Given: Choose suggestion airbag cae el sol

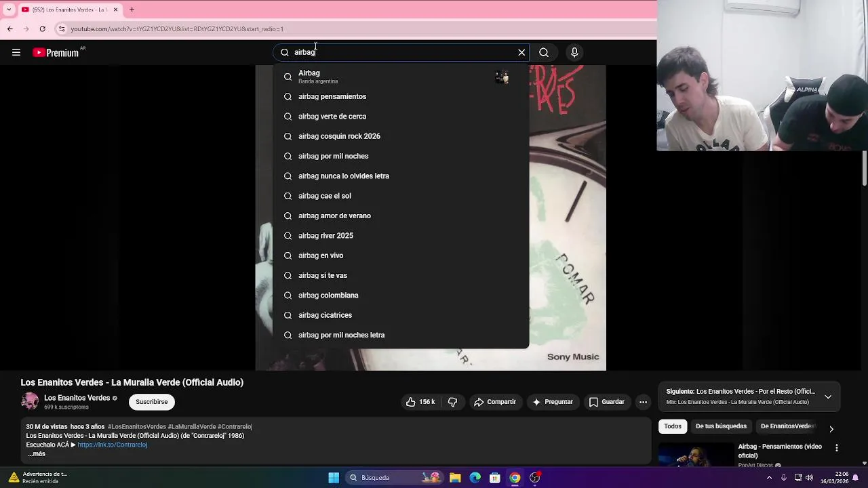Looking at the screenshot, I should click(401, 196).
